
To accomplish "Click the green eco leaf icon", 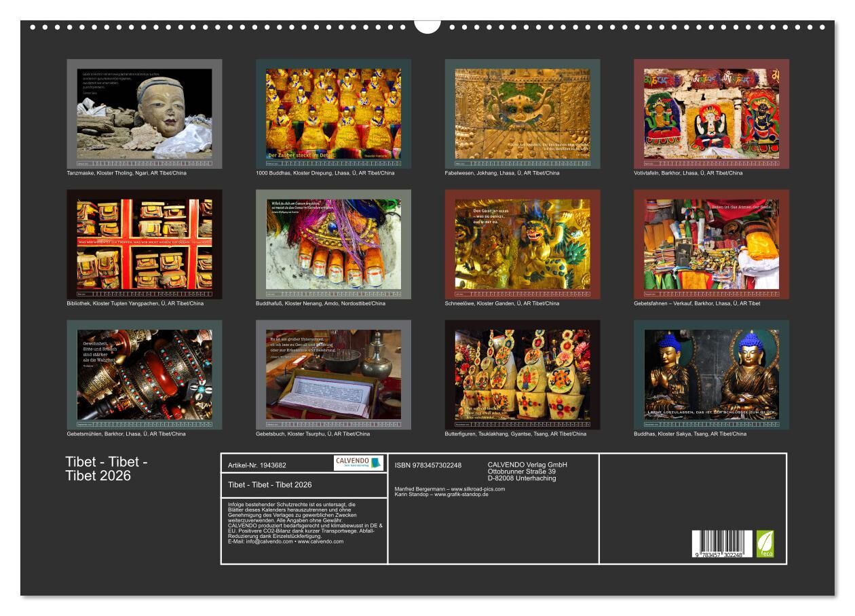I will tap(765, 543).
